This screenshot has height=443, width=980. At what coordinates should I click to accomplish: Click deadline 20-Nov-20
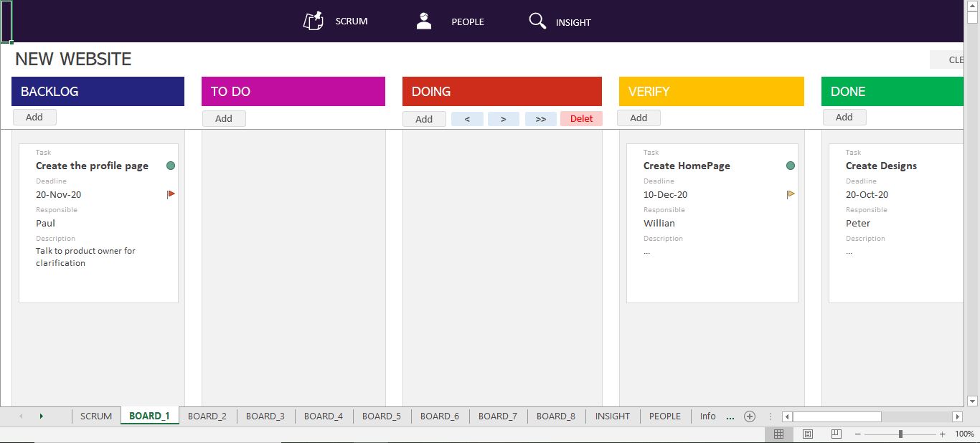point(59,194)
